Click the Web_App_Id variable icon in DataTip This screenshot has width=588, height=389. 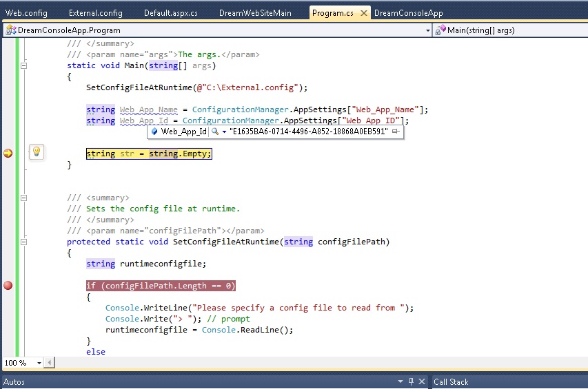[154, 132]
